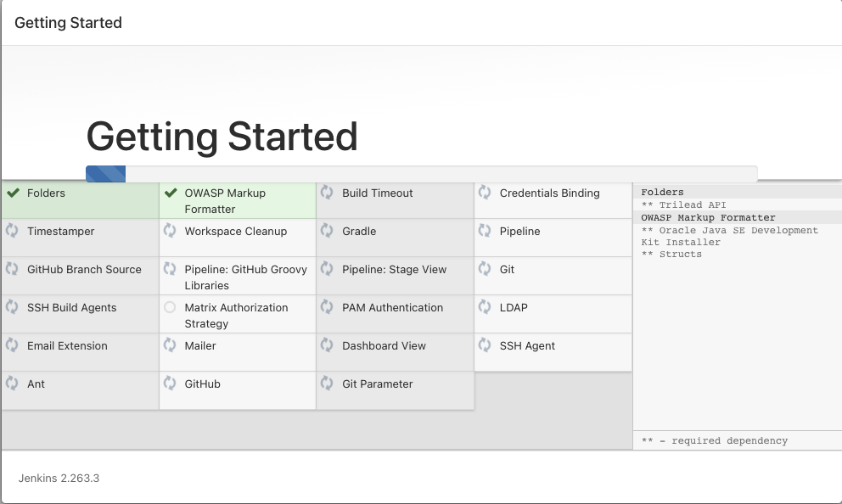842x504 pixels.
Task: Click the Dashboard View label
Action: (384, 345)
